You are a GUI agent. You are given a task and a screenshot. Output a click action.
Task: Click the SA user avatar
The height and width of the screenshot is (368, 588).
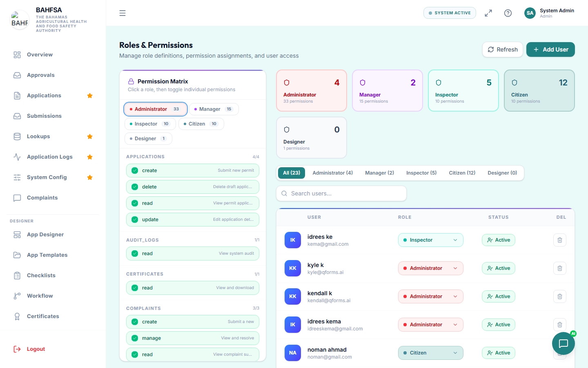click(530, 13)
